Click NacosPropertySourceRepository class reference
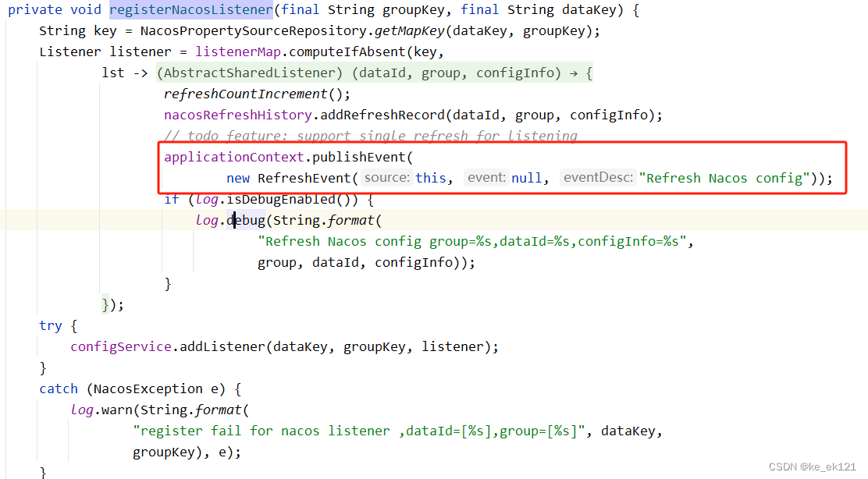The height and width of the screenshot is (479, 868). [254, 31]
